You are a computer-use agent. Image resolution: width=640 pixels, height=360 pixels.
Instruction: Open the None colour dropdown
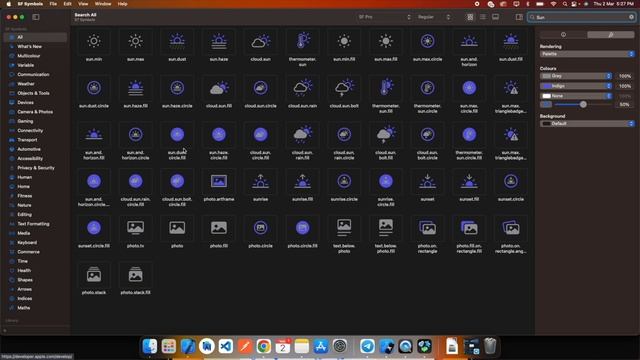click(576, 96)
